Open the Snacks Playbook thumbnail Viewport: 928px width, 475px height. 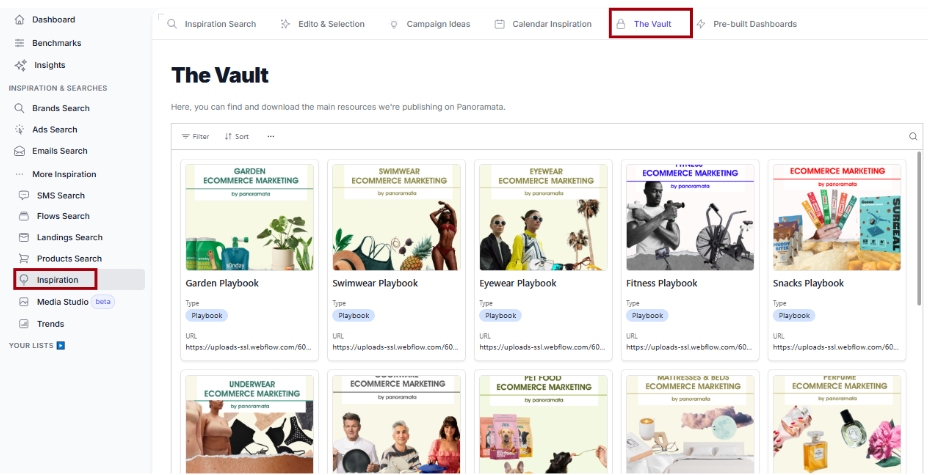(x=837, y=217)
